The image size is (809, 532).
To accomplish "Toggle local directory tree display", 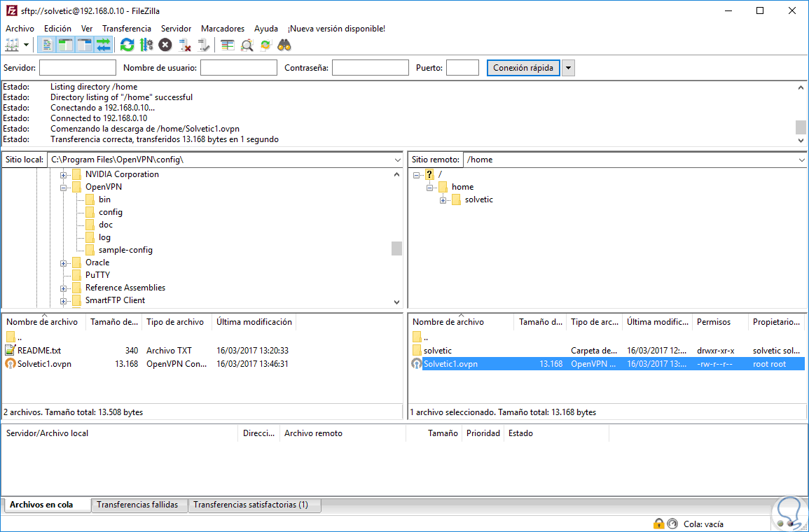I will tap(65, 45).
